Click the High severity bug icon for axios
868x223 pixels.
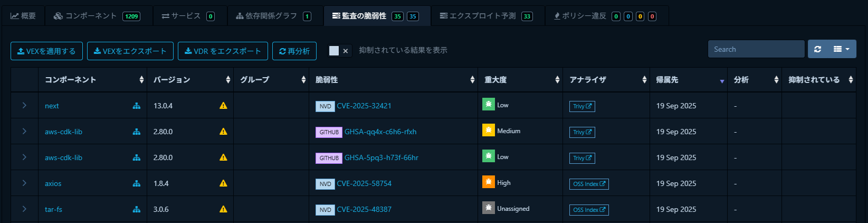point(488,182)
